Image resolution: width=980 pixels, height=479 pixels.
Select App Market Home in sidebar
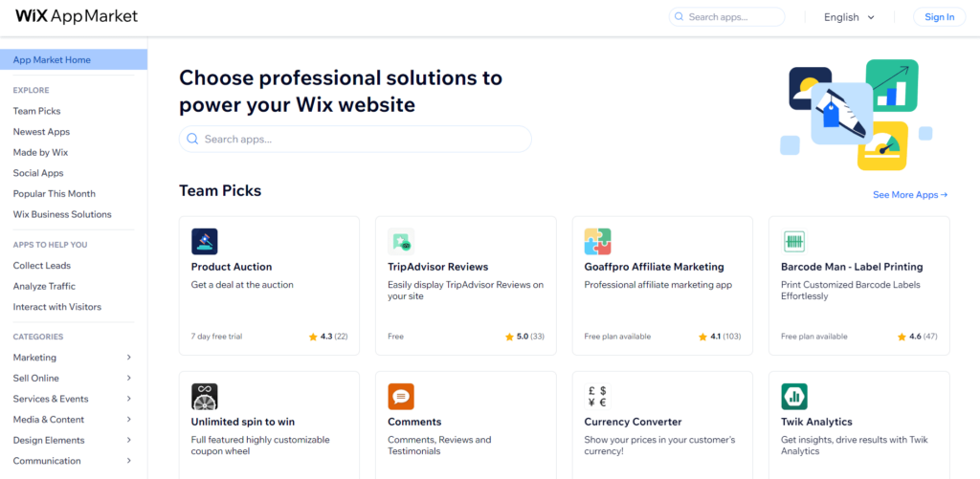74,60
